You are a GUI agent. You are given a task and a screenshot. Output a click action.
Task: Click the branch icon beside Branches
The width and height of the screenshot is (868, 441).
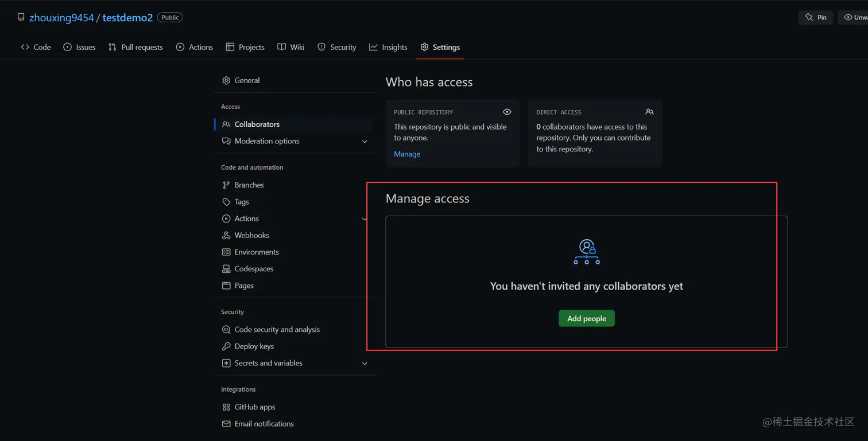click(x=226, y=185)
